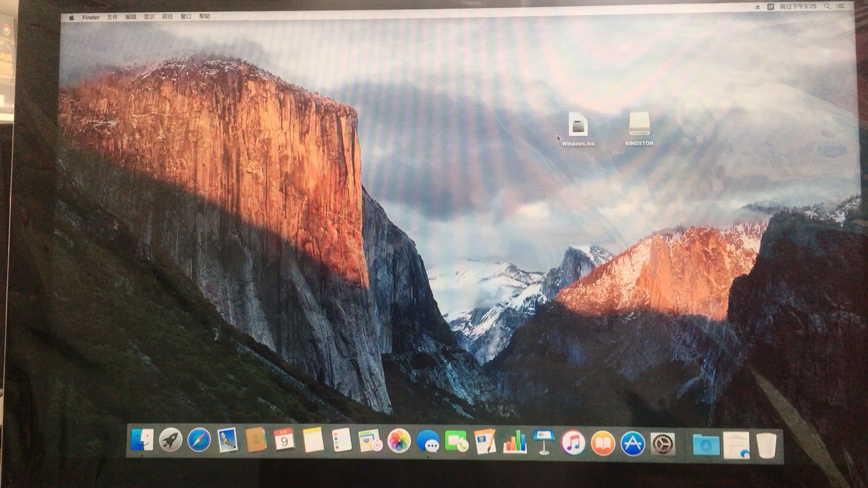Open Spotlight search magnifier icon

tap(827, 6)
